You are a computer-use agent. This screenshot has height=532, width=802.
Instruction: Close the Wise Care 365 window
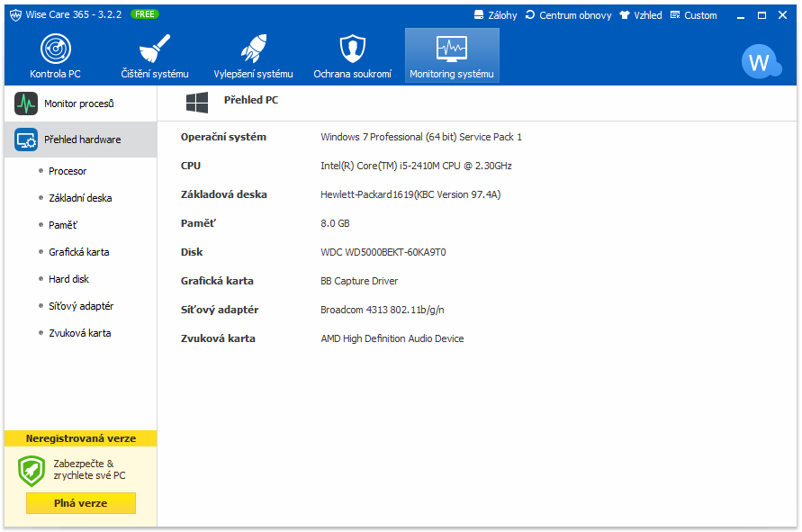tap(782, 14)
